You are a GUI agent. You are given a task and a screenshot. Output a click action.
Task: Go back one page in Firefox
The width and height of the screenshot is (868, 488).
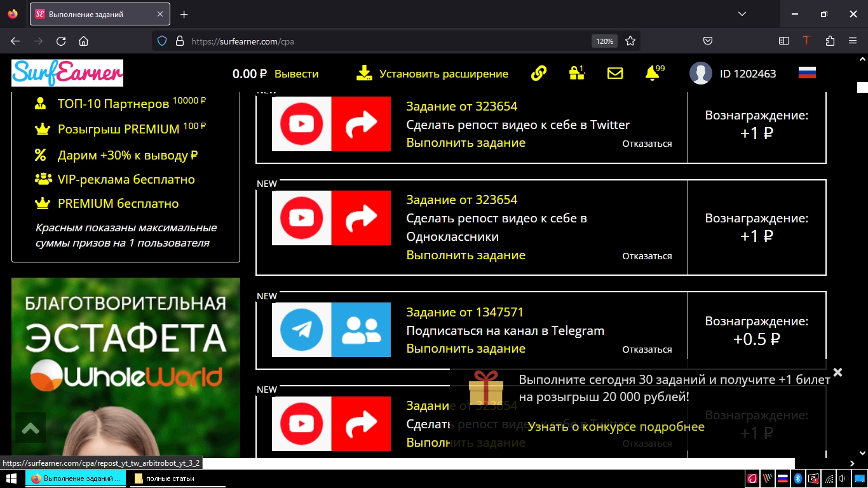[x=15, y=41]
